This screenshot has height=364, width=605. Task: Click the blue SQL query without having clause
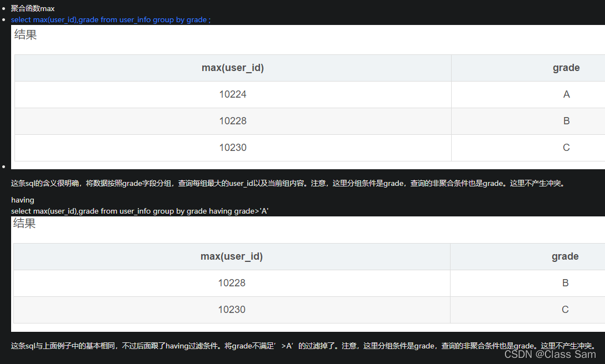click(x=111, y=19)
